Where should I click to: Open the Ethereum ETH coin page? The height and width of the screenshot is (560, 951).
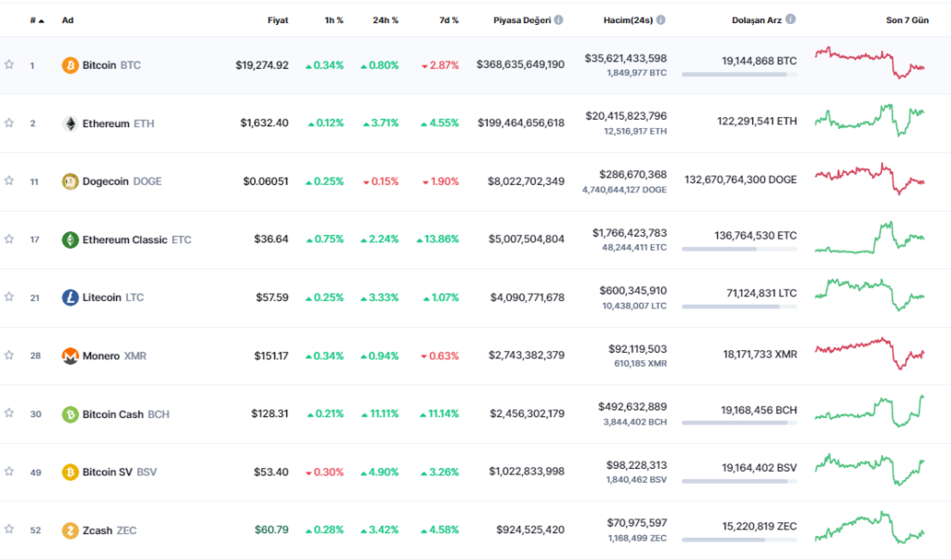(x=118, y=124)
